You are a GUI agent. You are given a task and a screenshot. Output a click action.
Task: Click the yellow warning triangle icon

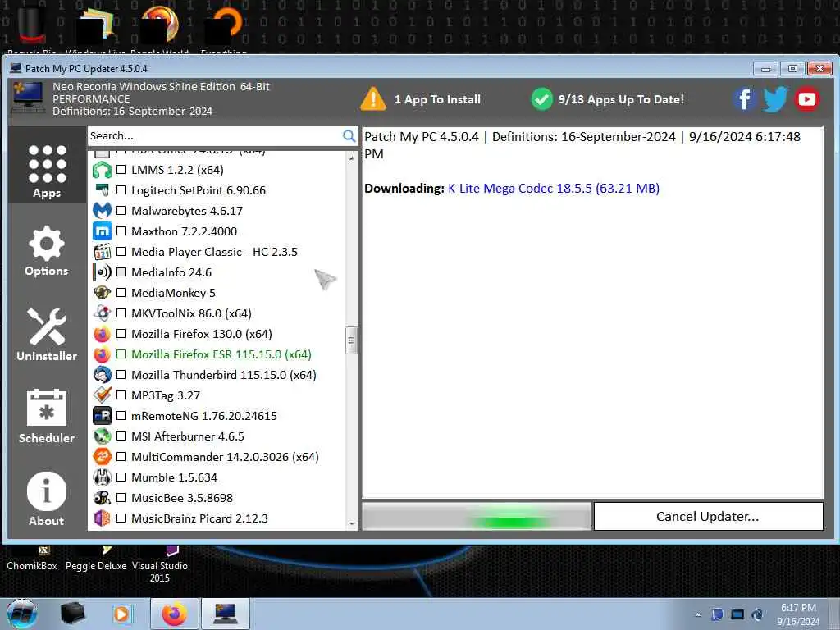373,99
